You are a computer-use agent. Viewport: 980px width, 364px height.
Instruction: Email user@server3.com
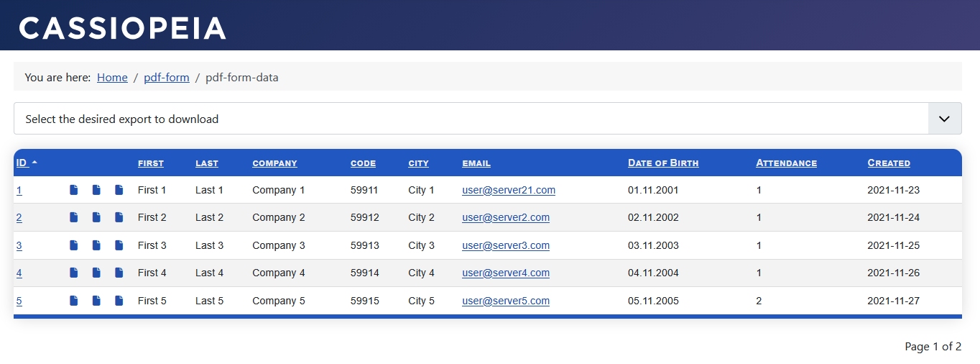point(506,245)
